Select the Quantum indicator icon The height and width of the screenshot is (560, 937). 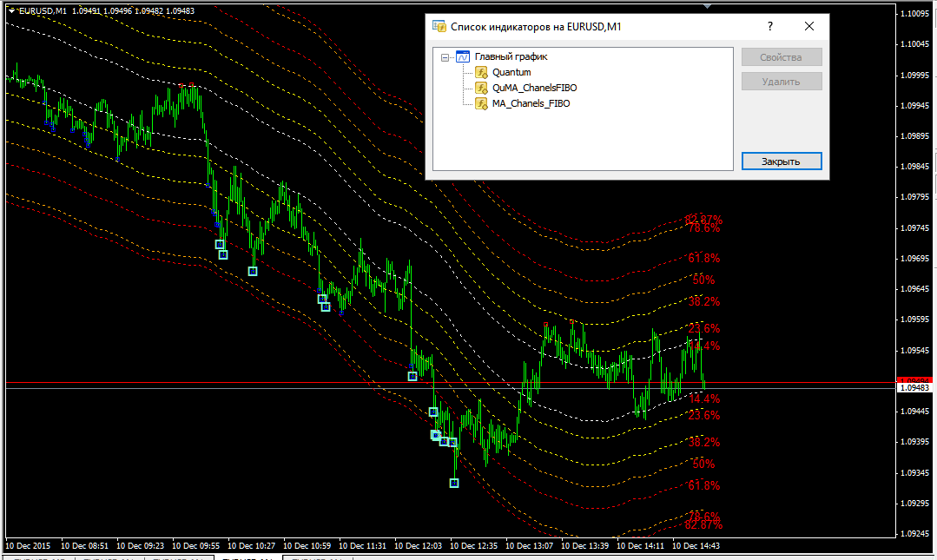(481, 72)
